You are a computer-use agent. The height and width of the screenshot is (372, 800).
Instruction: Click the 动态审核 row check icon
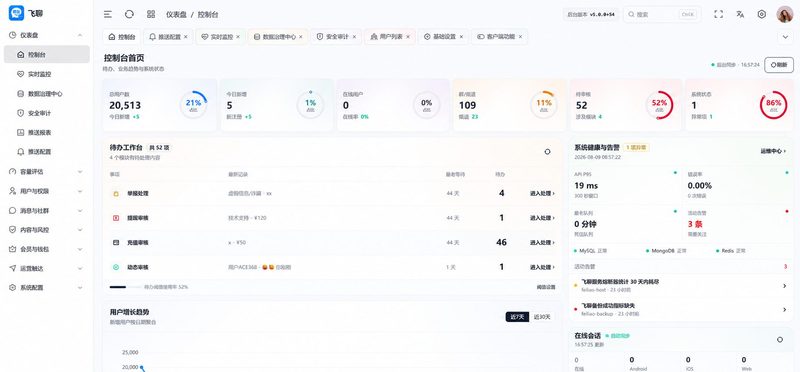coord(116,267)
